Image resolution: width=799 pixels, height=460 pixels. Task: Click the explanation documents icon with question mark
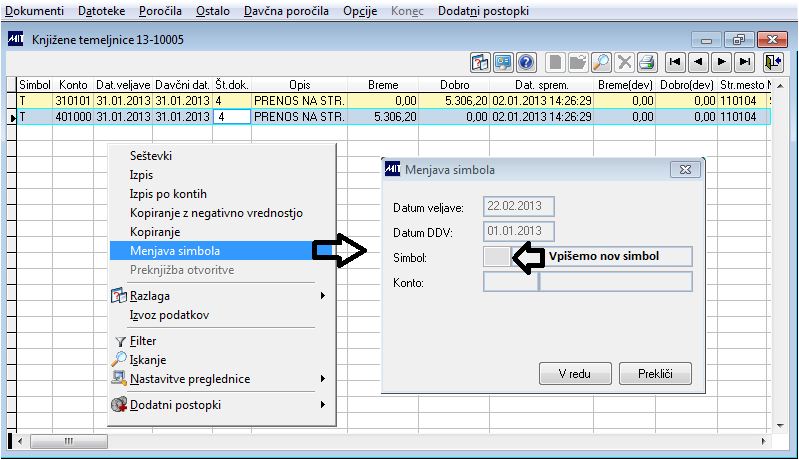click(x=480, y=62)
